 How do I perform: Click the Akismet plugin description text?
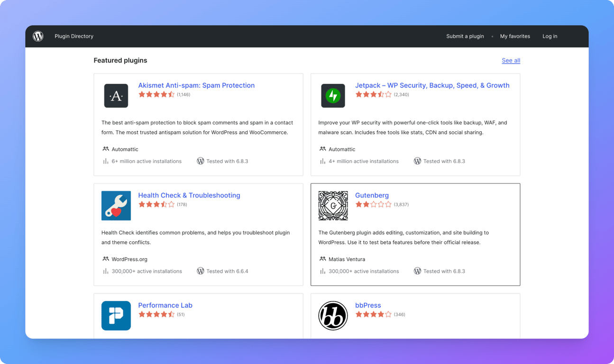[x=197, y=127]
